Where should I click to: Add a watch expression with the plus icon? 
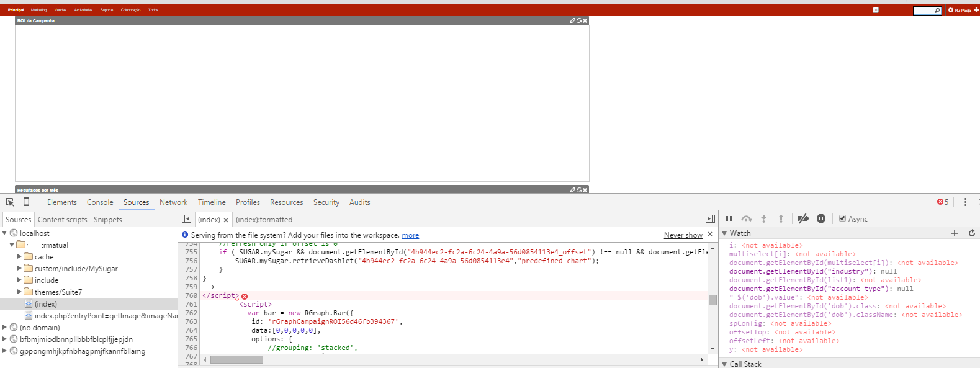pyautogui.click(x=955, y=233)
